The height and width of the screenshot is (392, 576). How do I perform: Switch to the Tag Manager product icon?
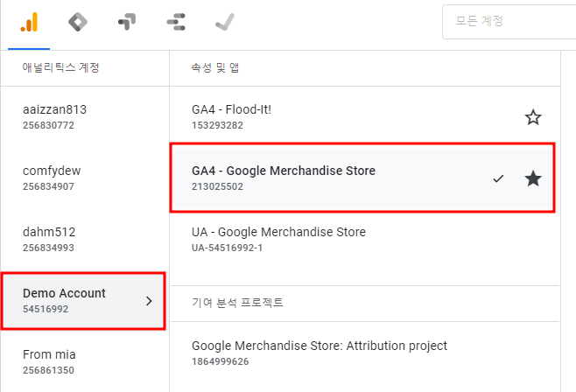(x=78, y=22)
